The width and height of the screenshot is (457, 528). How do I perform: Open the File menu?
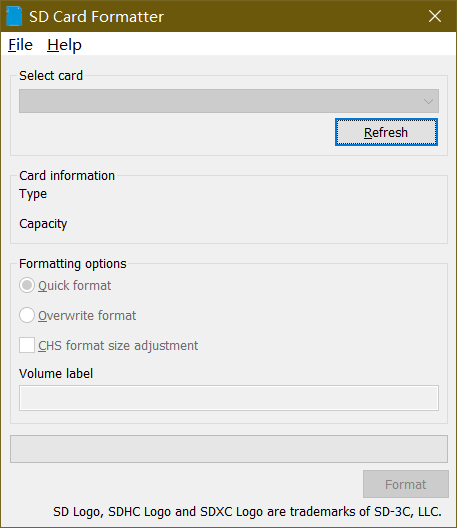tap(20, 45)
